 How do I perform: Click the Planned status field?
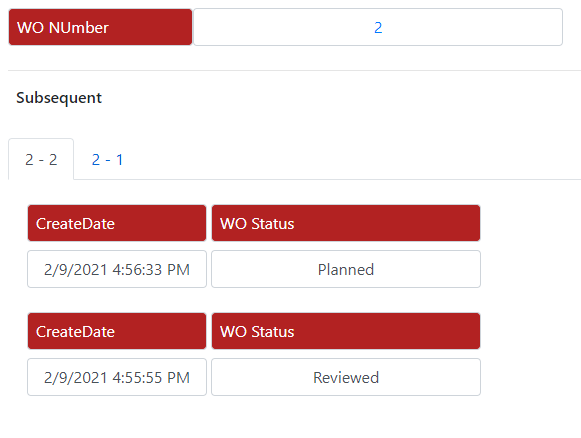tap(346, 269)
